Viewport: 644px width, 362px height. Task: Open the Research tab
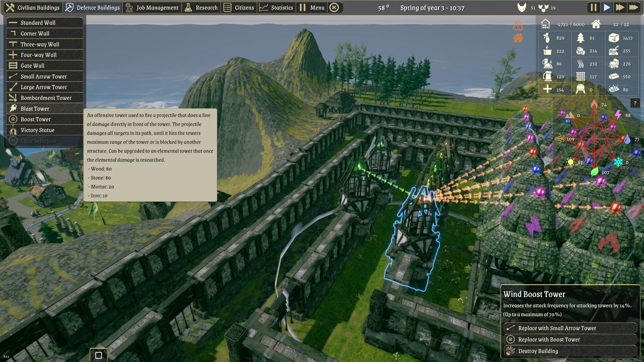tap(201, 7)
